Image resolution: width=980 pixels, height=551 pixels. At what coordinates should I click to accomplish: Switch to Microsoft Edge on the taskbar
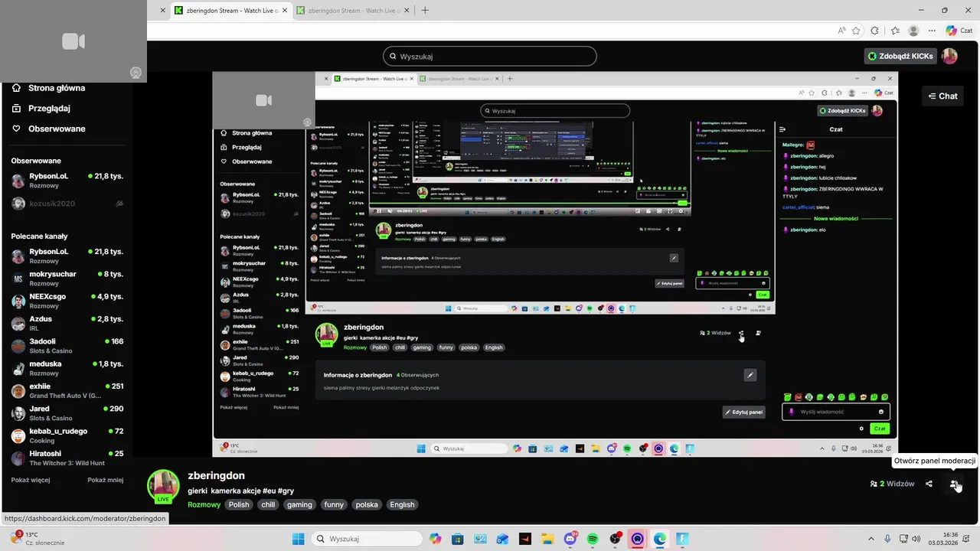click(660, 539)
